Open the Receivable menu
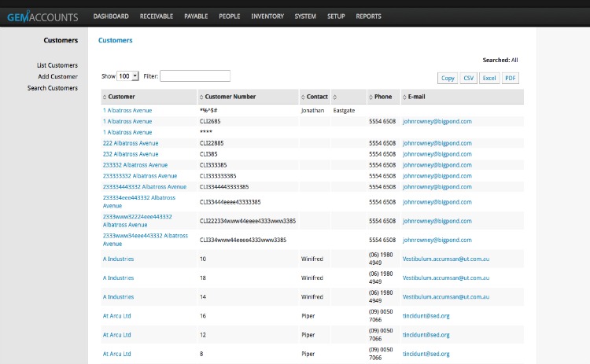 pyautogui.click(x=157, y=16)
